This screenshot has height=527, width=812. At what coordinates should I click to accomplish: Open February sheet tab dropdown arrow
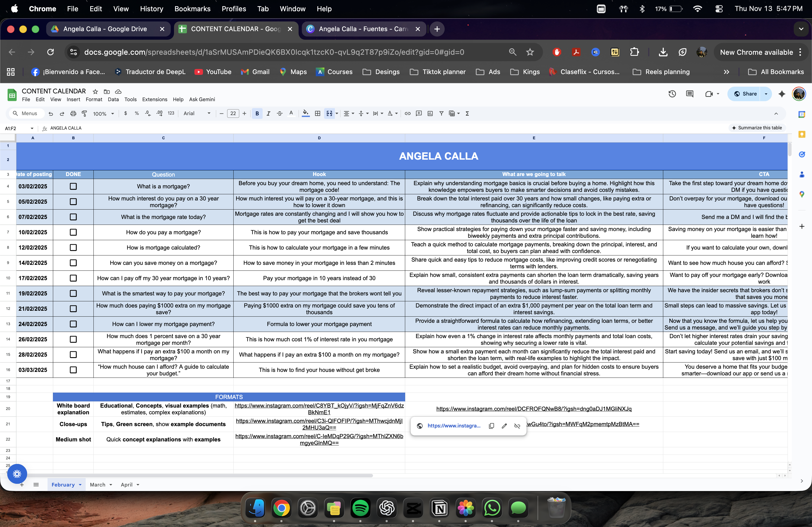click(x=80, y=485)
